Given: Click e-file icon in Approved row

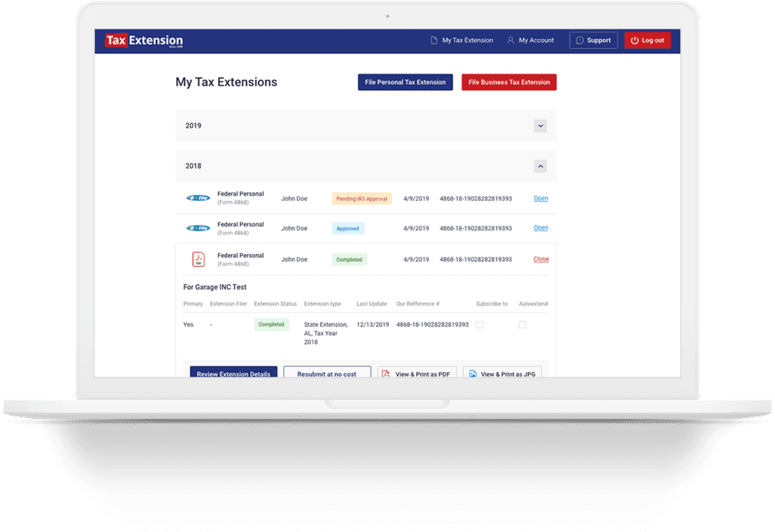Looking at the screenshot, I should pyautogui.click(x=198, y=228).
